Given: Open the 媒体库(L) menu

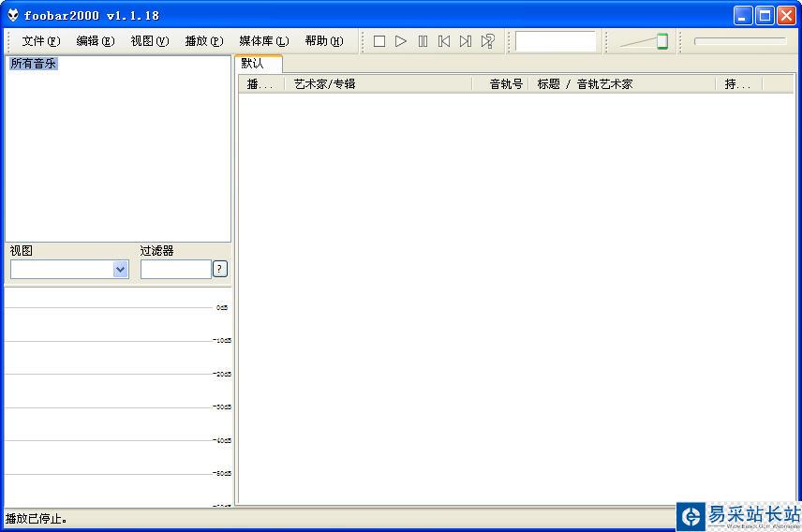Looking at the screenshot, I should [x=264, y=41].
